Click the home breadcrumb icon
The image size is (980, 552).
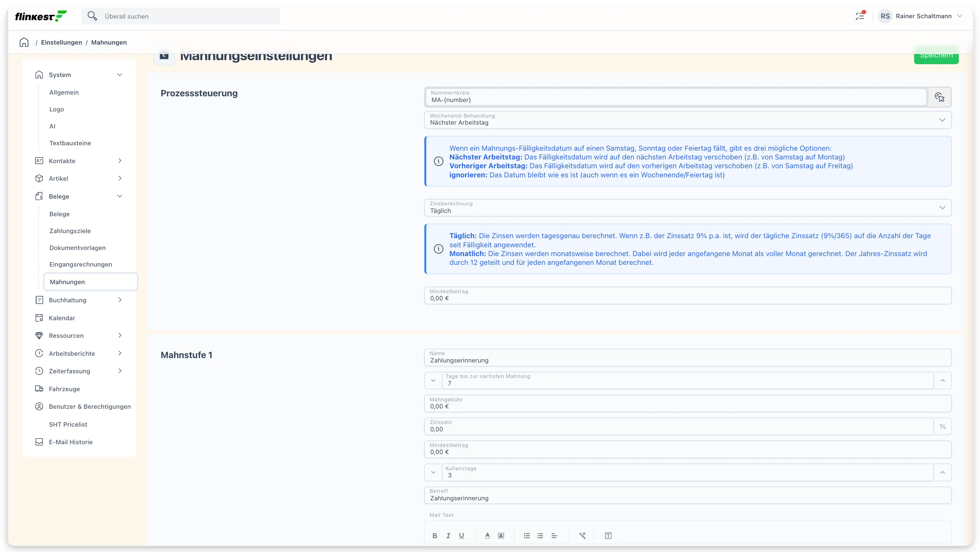pos(24,42)
